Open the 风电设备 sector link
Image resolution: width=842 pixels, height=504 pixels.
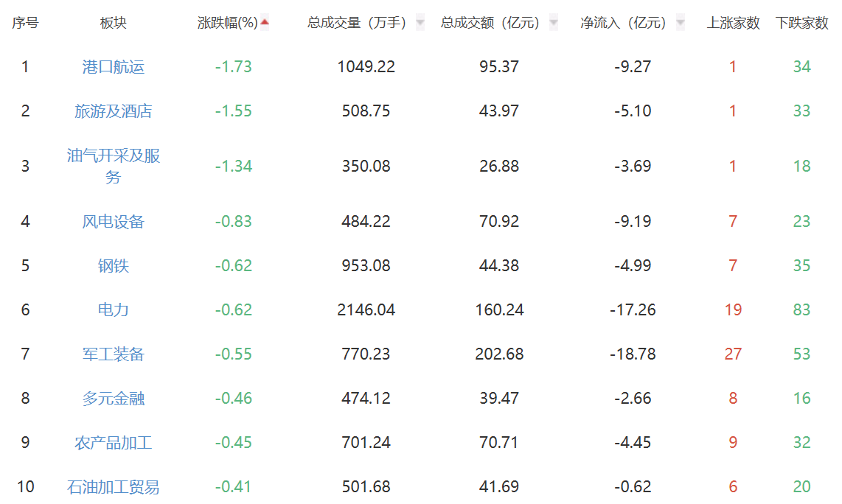(x=114, y=221)
